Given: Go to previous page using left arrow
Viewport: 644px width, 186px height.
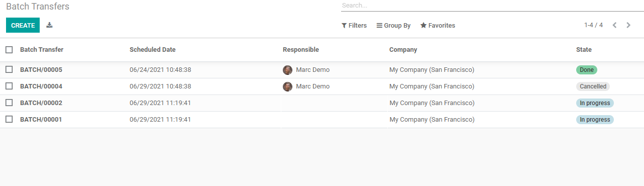Looking at the screenshot, I should [x=614, y=25].
